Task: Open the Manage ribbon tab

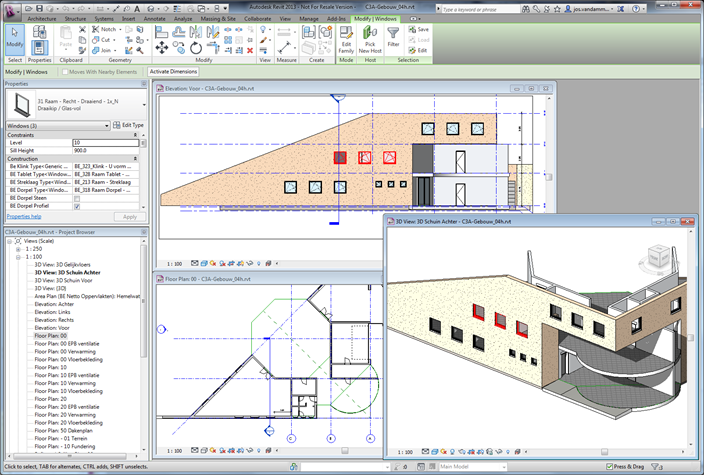Action: point(308,19)
